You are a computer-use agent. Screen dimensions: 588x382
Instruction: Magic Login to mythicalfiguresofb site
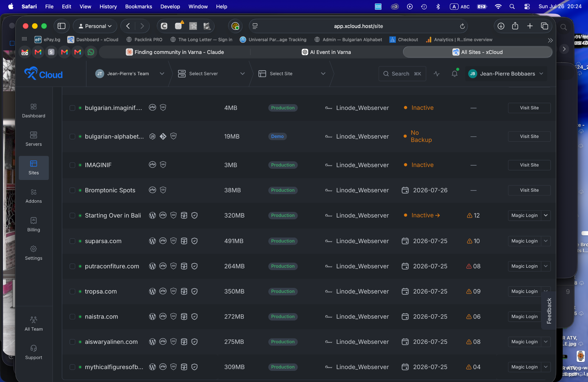[524, 367]
